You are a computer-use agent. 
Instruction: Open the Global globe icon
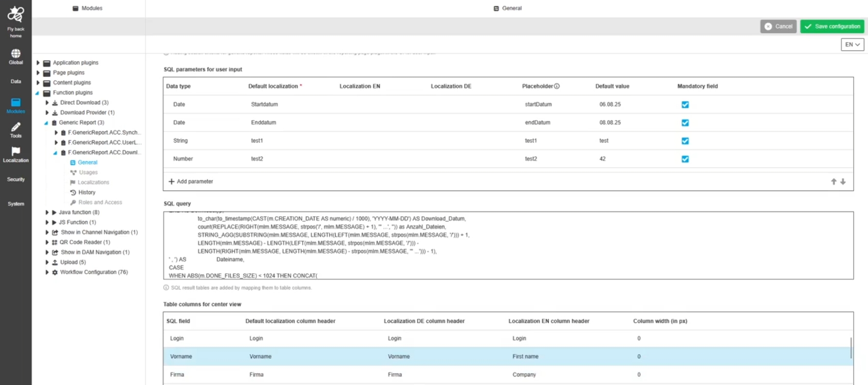[15, 53]
